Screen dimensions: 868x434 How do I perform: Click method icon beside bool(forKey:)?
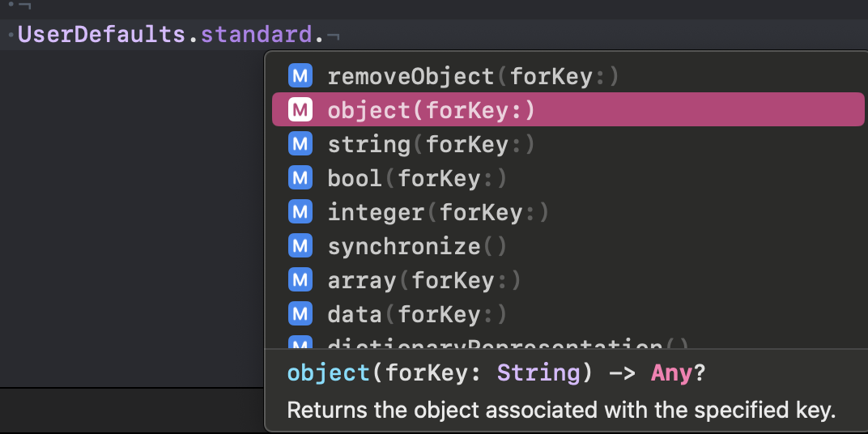pyautogui.click(x=300, y=177)
